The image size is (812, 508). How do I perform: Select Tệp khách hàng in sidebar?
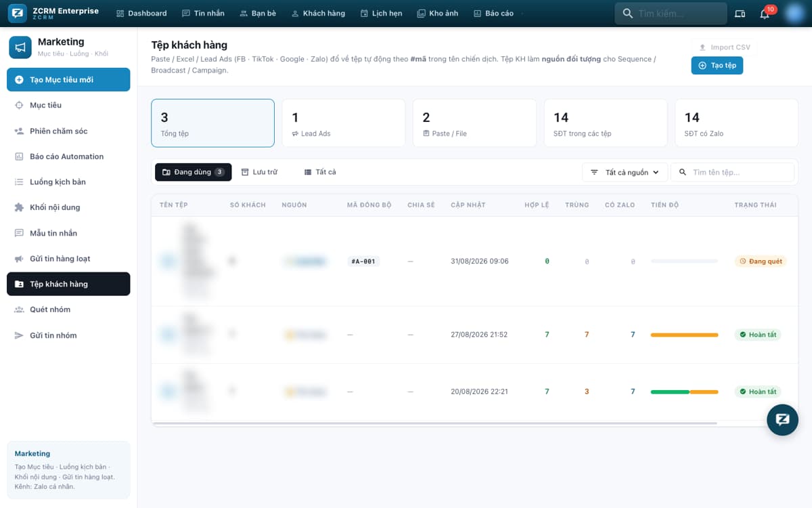click(x=68, y=284)
